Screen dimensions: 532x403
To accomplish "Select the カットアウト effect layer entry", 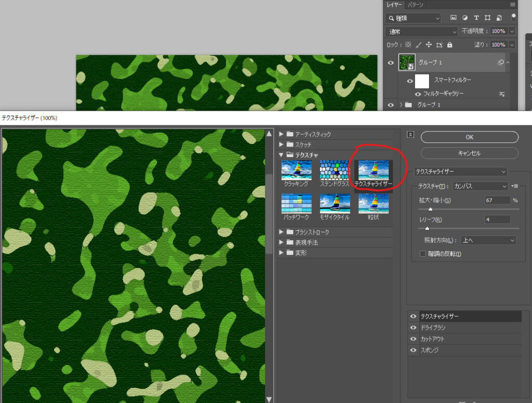I will point(468,339).
